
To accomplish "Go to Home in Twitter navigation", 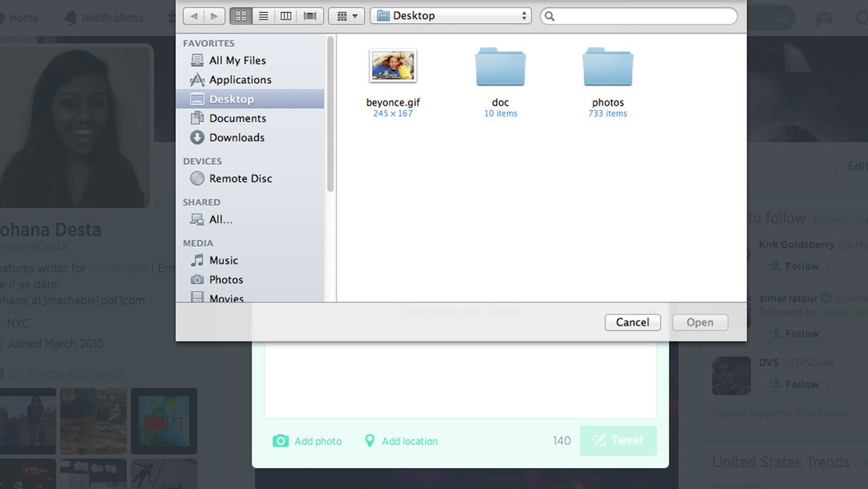I will click(x=19, y=17).
